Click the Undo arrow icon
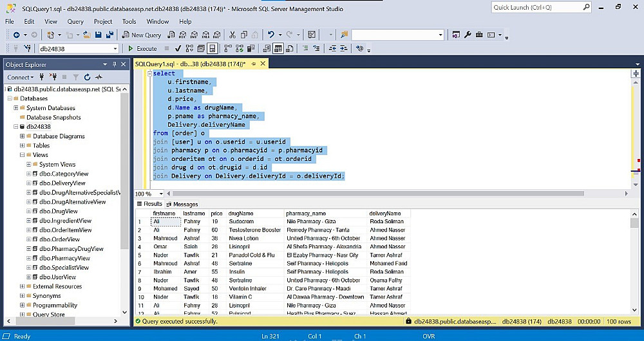Image resolution: width=644 pixels, height=341 pixels. (271, 35)
